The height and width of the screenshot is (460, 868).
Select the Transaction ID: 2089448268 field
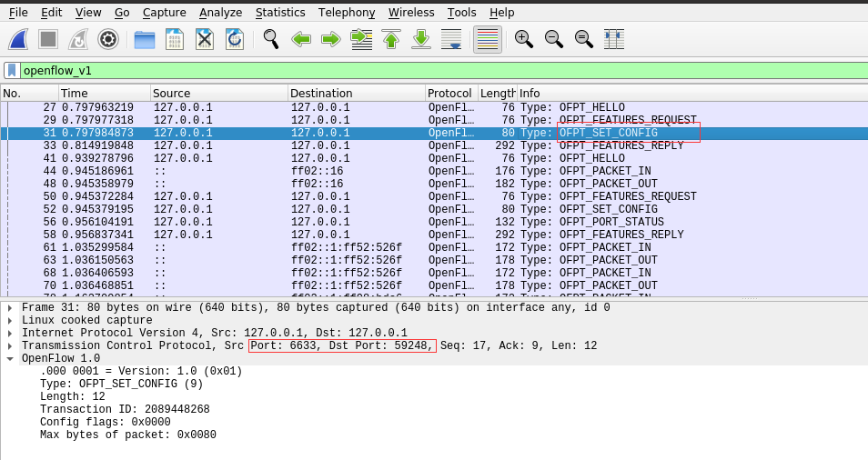pyautogui.click(x=125, y=409)
